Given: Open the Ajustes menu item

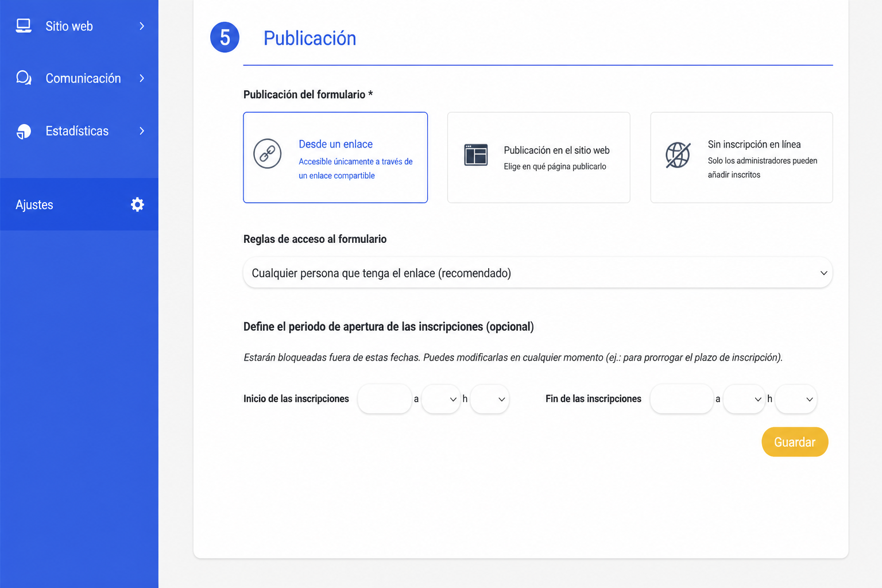Looking at the screenshot, I should point(79,204).
